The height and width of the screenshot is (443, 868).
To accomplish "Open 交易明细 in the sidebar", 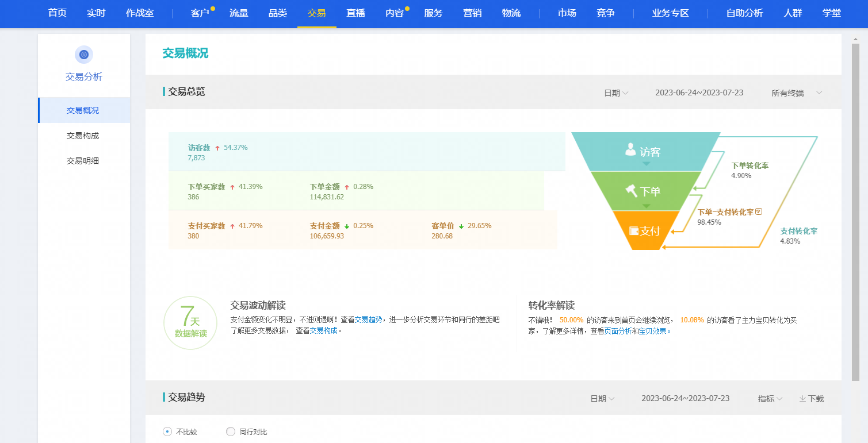I will tap(83, 161).
